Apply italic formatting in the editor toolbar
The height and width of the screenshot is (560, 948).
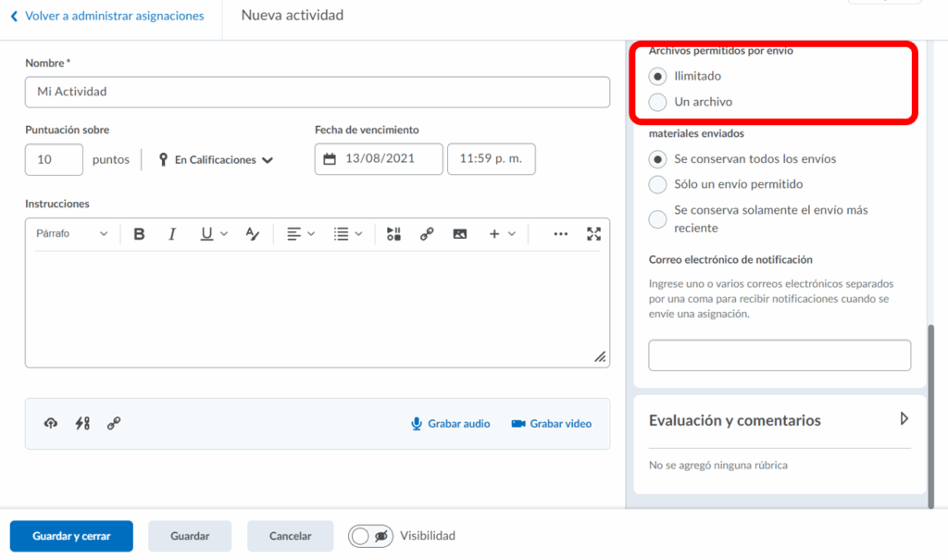[x=172, y=234]
